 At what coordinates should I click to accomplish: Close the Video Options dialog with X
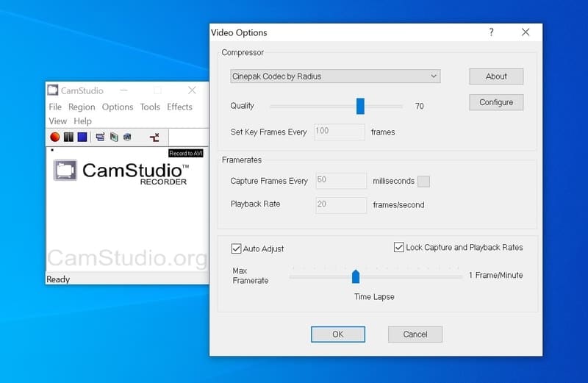(526, 32)
